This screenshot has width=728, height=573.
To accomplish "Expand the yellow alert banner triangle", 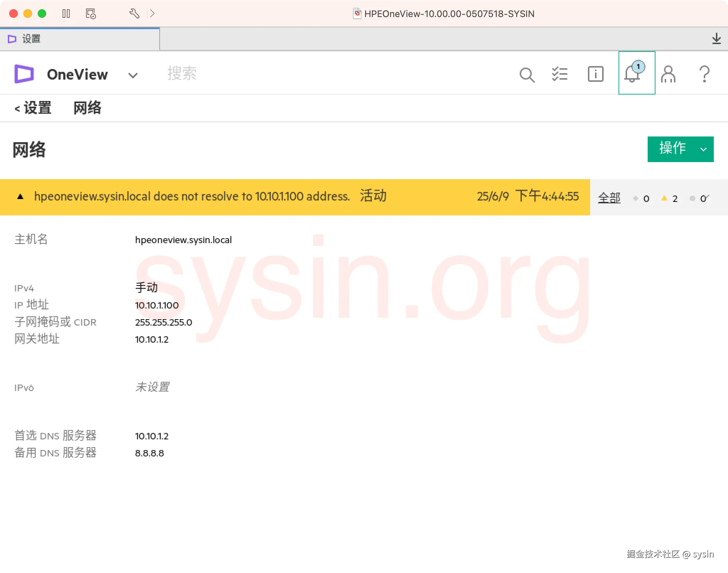I will click(x=20, y=197).
